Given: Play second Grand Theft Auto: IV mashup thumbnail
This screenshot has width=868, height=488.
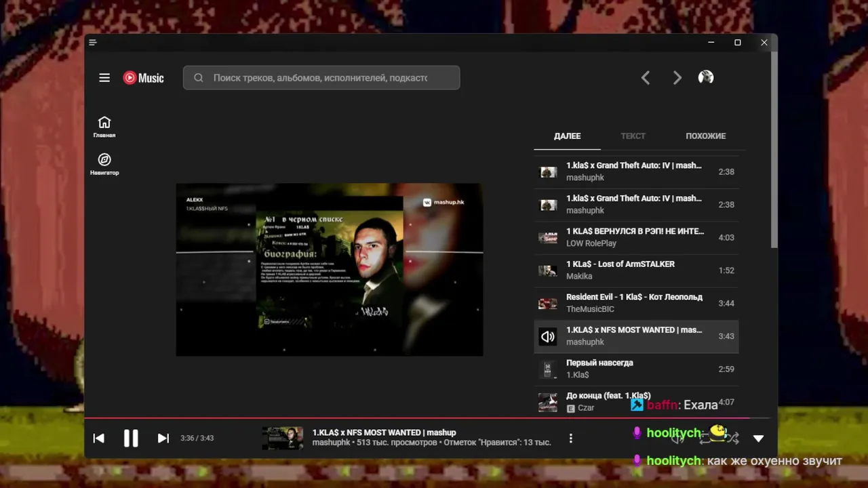Looking at the screenshot, I should (548, 205).
